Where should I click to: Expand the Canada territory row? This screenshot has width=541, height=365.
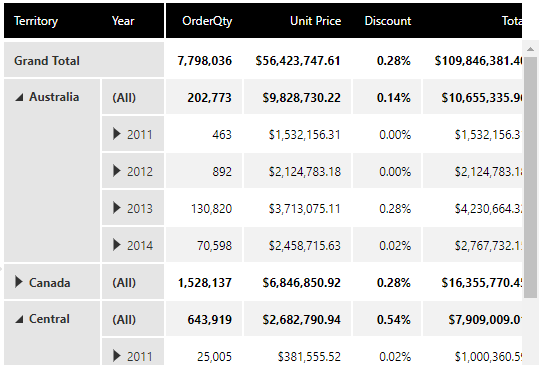point(19,282)
